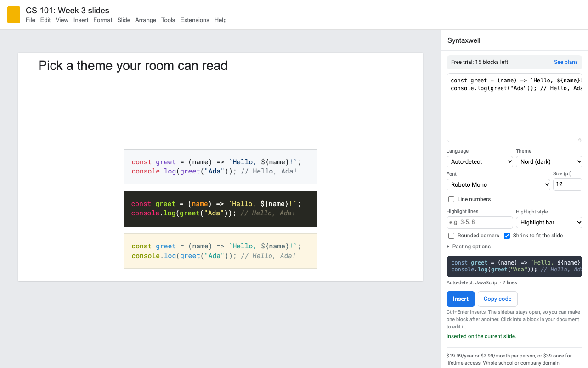This screenshot has height=368, width=588.
Task: Open the View menu
Action: (62, 20)
